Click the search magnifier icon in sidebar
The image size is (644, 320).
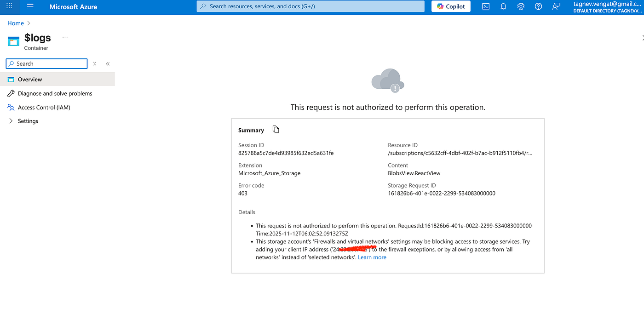click(x=11, y=63)
